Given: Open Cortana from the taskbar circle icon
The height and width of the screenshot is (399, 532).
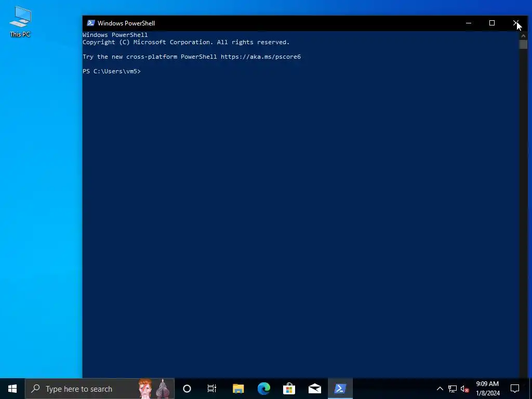Looking at the screenshot, I should (x=187, y=389).
